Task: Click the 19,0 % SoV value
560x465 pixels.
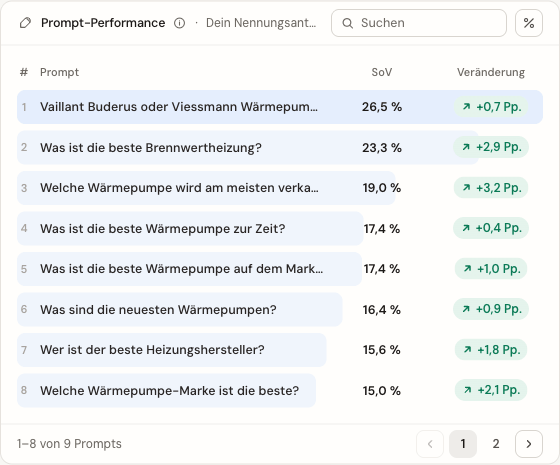Action: click(x=382, y=188)
